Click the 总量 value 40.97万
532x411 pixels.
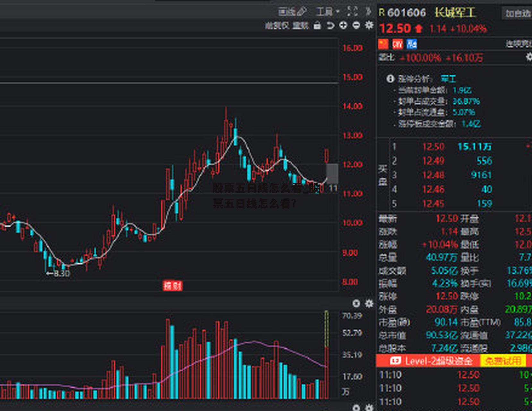[x=442, y=257]
